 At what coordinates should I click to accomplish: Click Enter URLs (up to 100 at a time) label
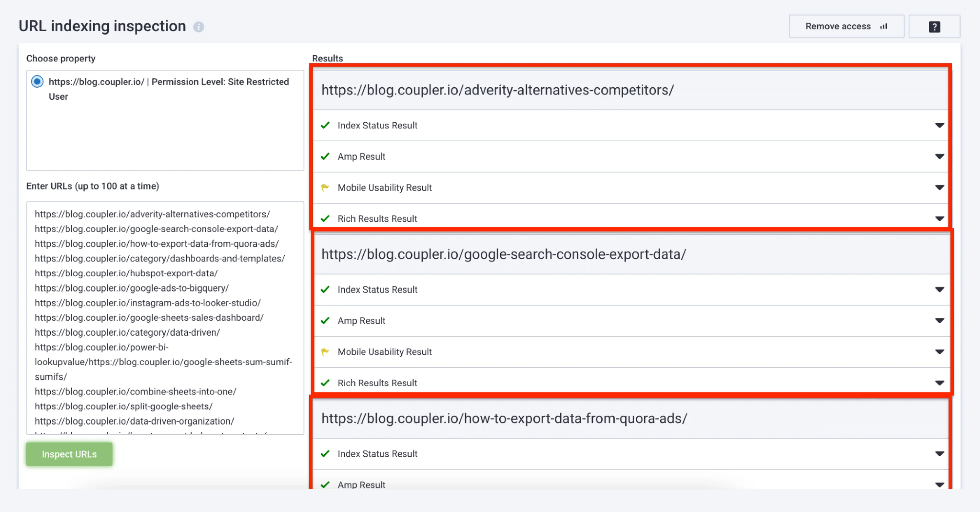click(93, 186)
